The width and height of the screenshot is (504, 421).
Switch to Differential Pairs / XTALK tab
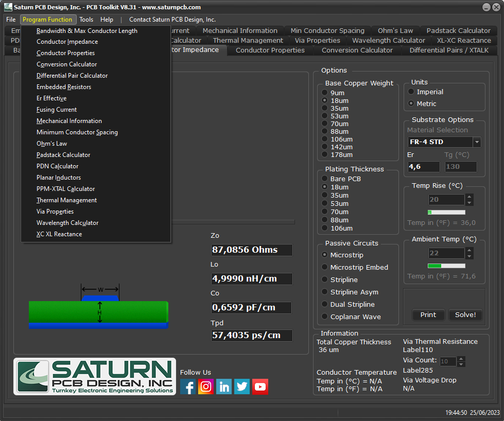tap(449, 50)
